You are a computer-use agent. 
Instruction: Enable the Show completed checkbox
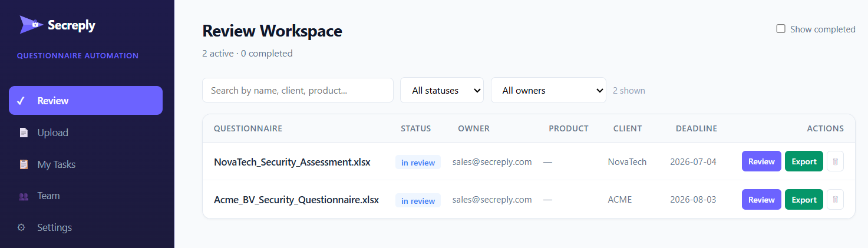pos(781,29)
